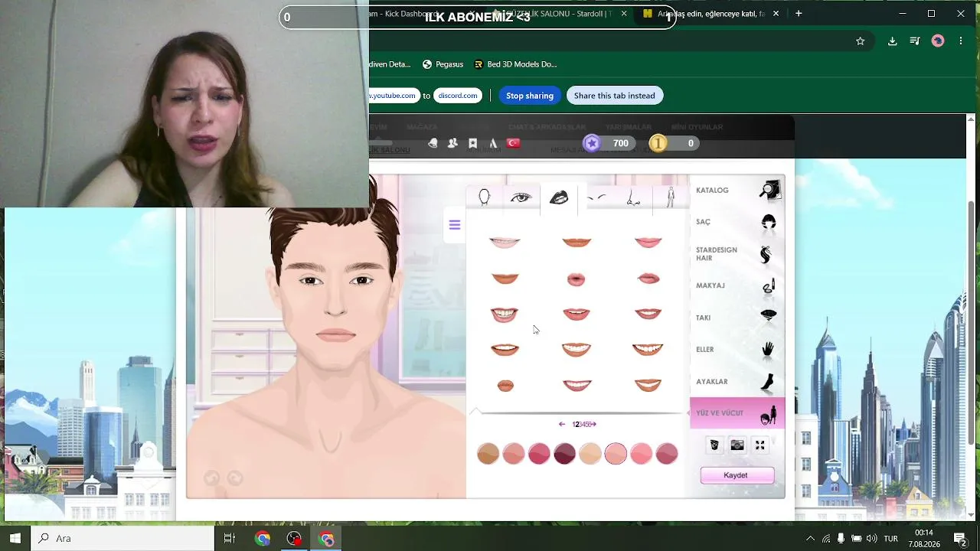Screen dimensions: 980x551
Task: Choose the tan brown lip color swatch
Action: (x=488, y=454)
